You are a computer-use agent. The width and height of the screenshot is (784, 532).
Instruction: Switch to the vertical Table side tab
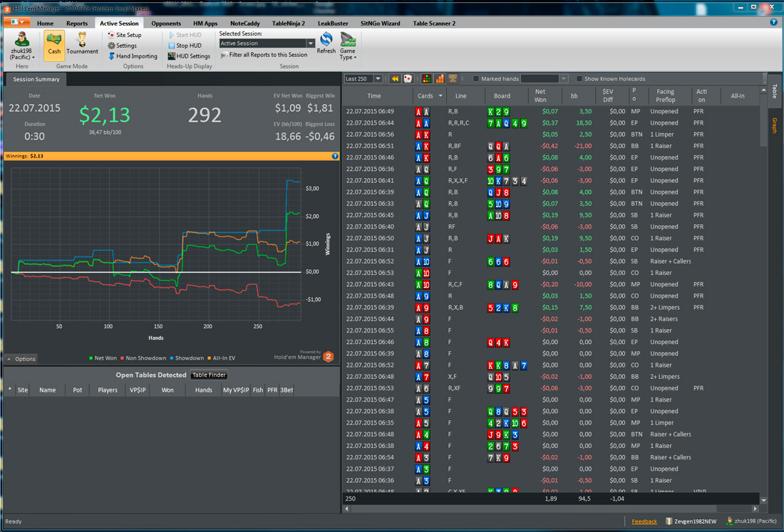[774, 91]
